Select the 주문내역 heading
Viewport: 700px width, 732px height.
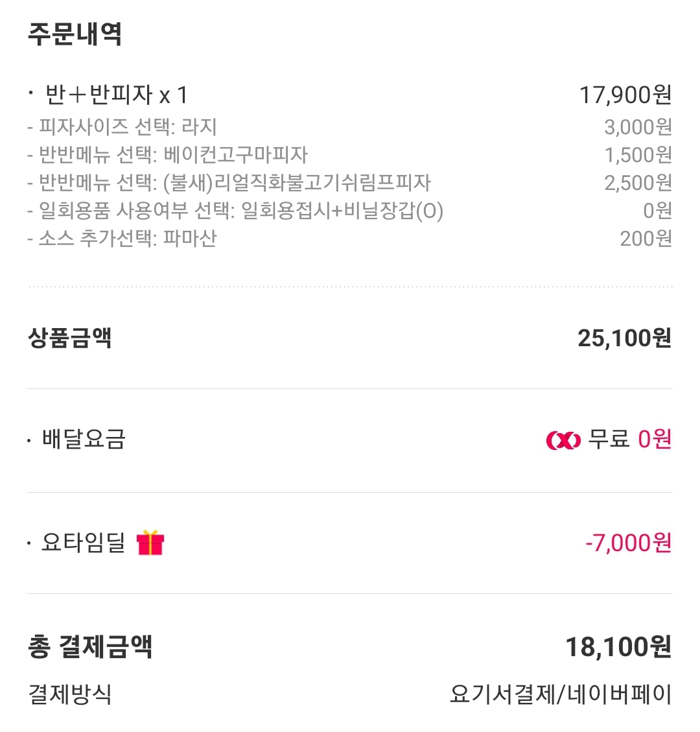point(75,34)
